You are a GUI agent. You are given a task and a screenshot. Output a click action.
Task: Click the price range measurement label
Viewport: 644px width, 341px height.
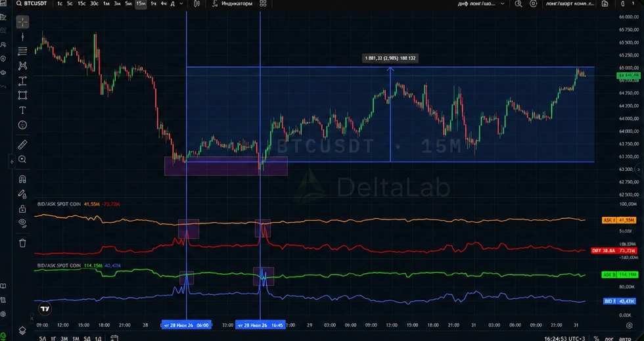pos(390,58)
